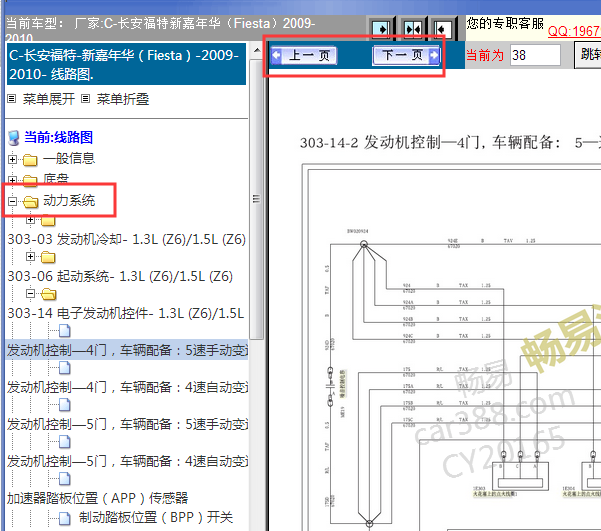Image resolution: width=601 pixels, height=531 pixels.
Task: Expand the 底盘 folder node
Action: [12, 180]
